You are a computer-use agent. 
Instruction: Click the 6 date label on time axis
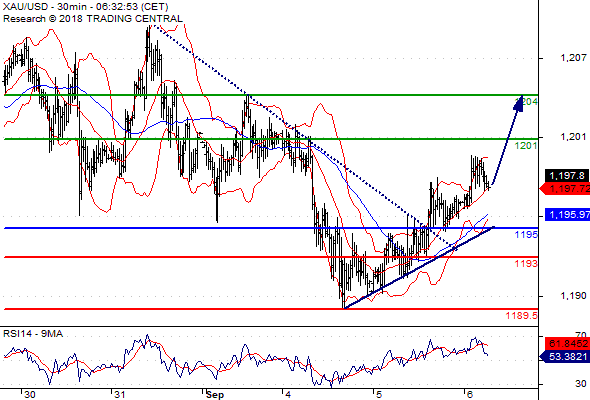coord(469,394)
